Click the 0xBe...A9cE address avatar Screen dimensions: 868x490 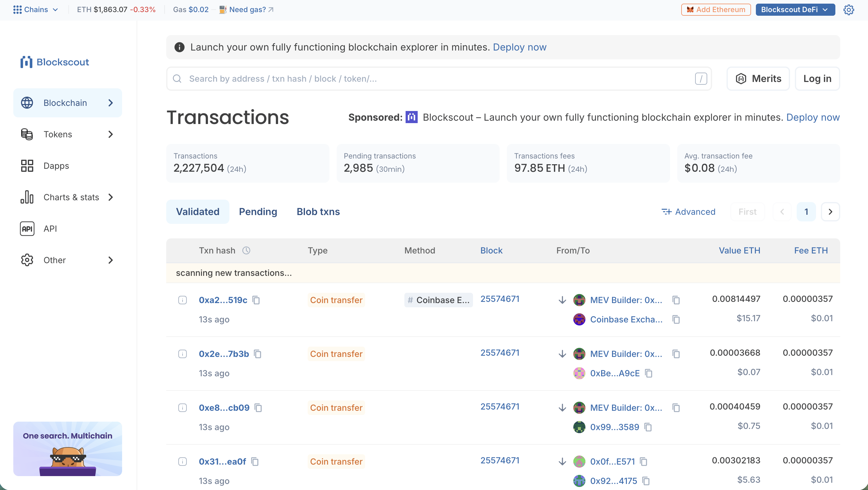point(579,373)
